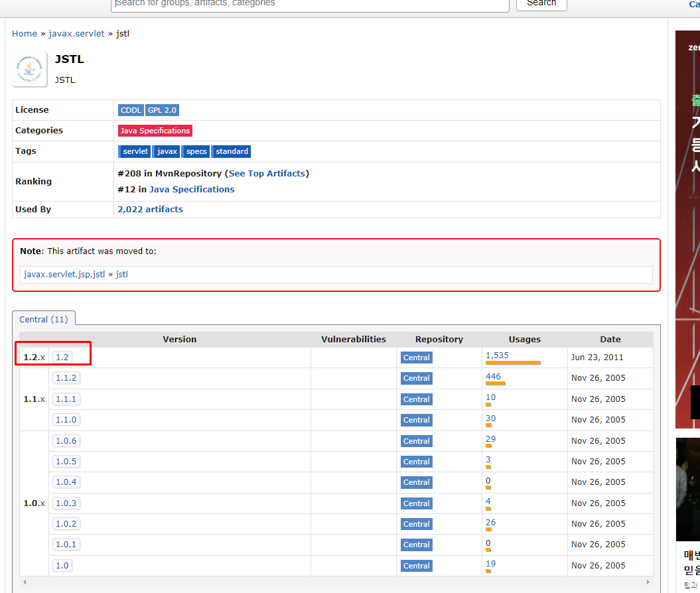This screenshot has width=700, height=593.
Task: Click the Search button
Action: [x=541, y=4]
